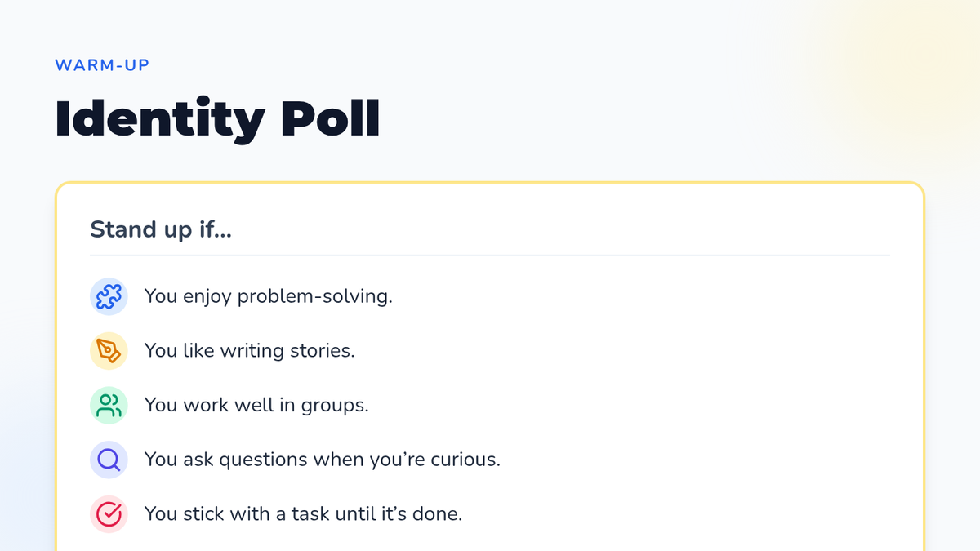Viewport: 980px width, 551px height.
Task: Select the 'Stand up if…' heading
Action: [x=161, y=229]
